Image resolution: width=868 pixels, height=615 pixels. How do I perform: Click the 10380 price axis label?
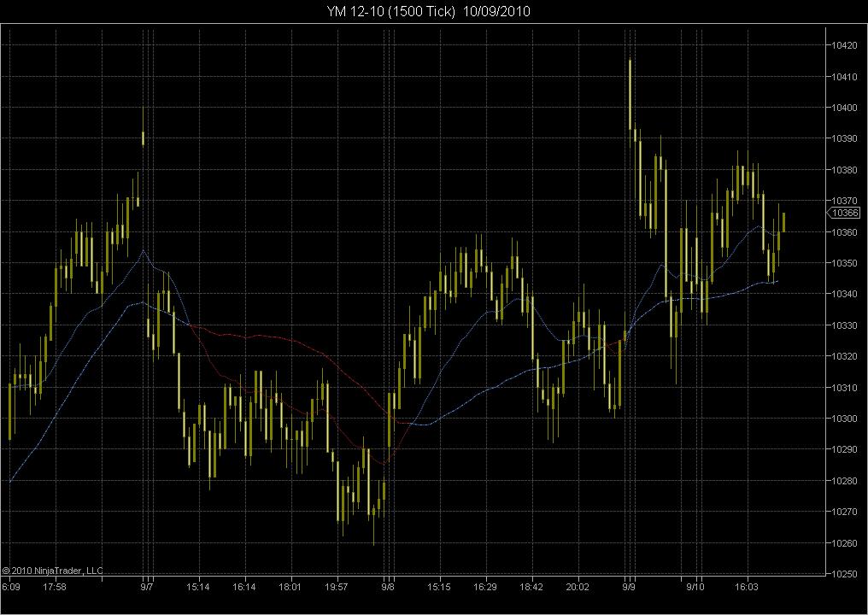click(x=845, y=170)
